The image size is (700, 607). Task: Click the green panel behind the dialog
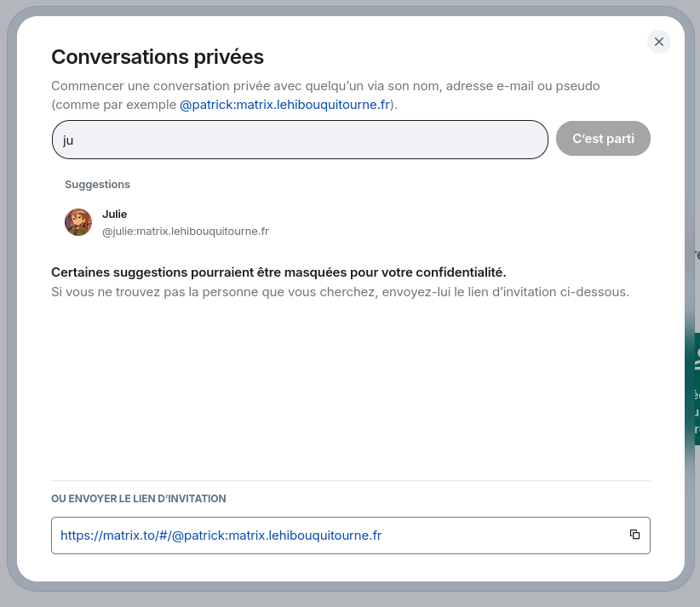pos(692,388)
